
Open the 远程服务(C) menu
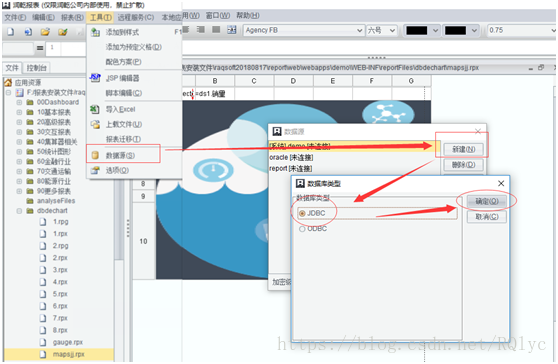136,17
